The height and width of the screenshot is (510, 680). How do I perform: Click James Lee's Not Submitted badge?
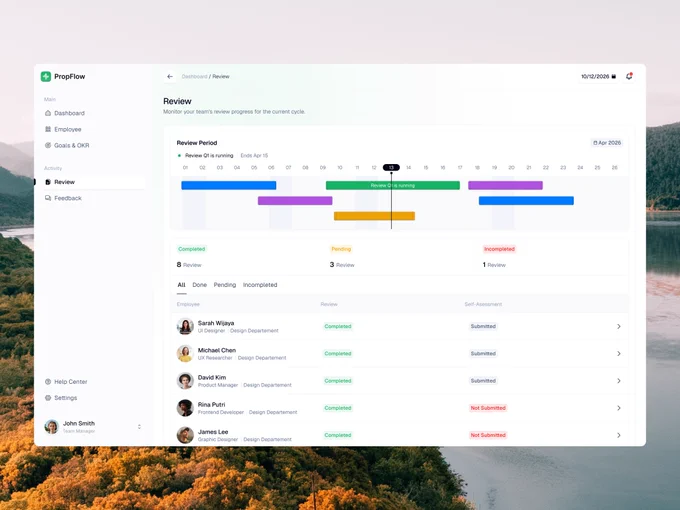(x=488, y=435)
